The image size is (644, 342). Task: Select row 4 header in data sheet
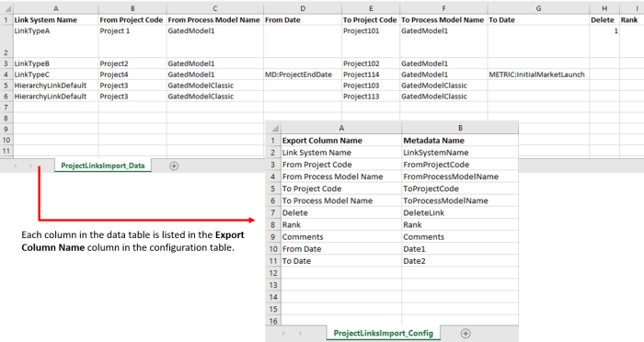(6, 74)
